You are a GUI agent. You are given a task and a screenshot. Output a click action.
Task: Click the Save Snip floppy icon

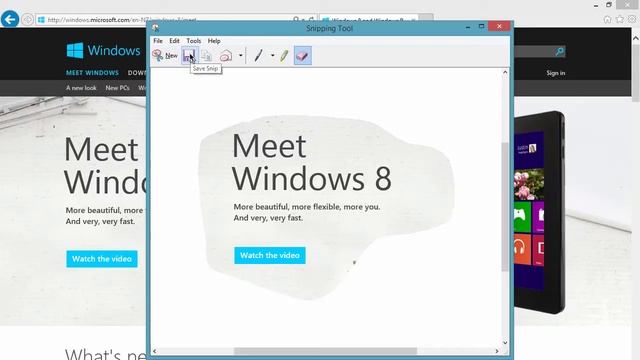pyautogui.click(x=189, y=56)
